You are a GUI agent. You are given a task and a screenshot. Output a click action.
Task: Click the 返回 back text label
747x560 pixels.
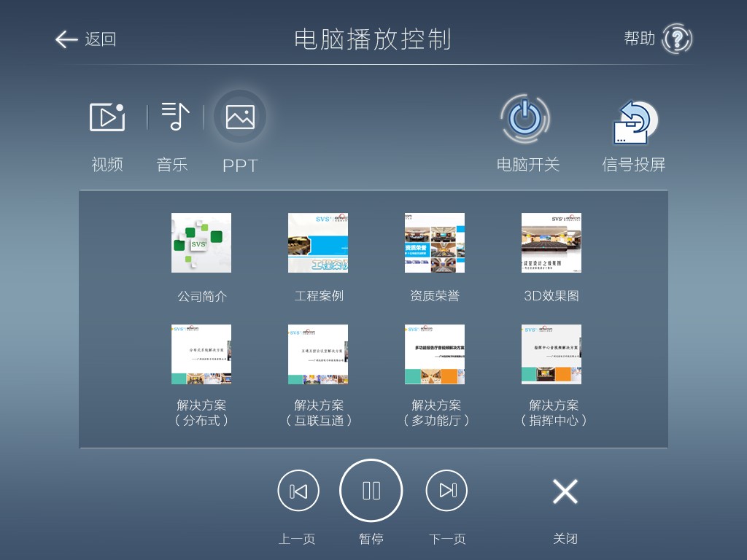point(102,40)
